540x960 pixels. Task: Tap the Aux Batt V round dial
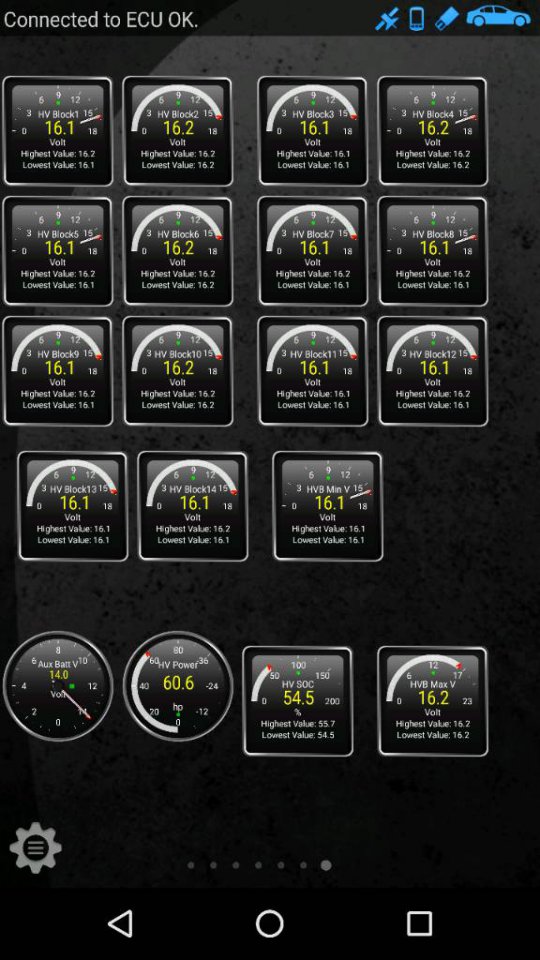coord(58,686)
